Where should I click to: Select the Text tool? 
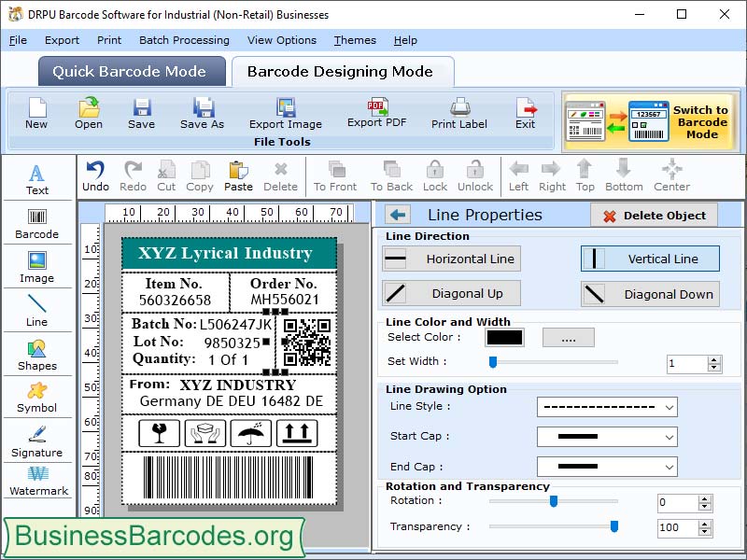(37, 173)
